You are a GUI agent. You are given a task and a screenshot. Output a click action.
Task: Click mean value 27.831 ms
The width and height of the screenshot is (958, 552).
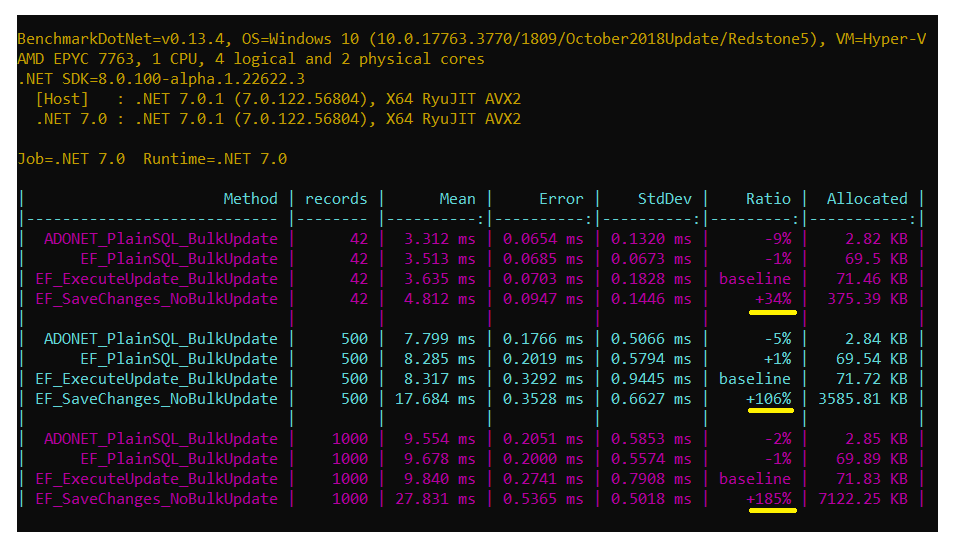click(x=435, y=499)
